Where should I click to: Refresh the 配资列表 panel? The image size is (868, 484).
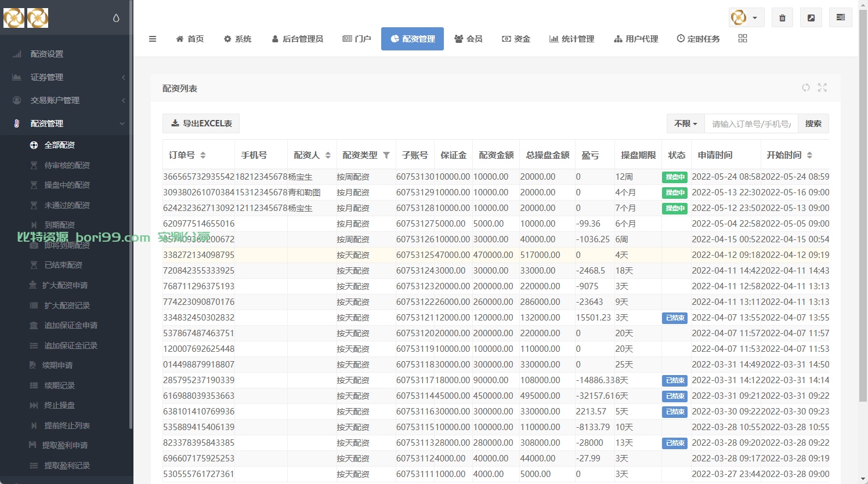point(806,88)
